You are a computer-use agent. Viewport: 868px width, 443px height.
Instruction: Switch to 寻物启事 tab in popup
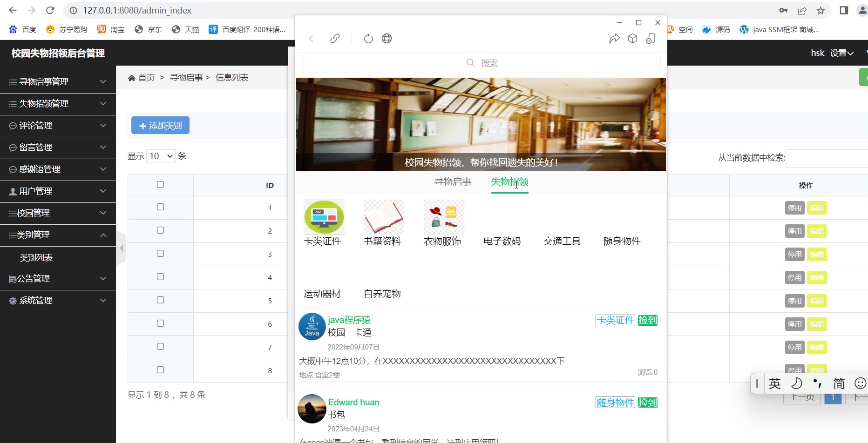pos(453,181)
